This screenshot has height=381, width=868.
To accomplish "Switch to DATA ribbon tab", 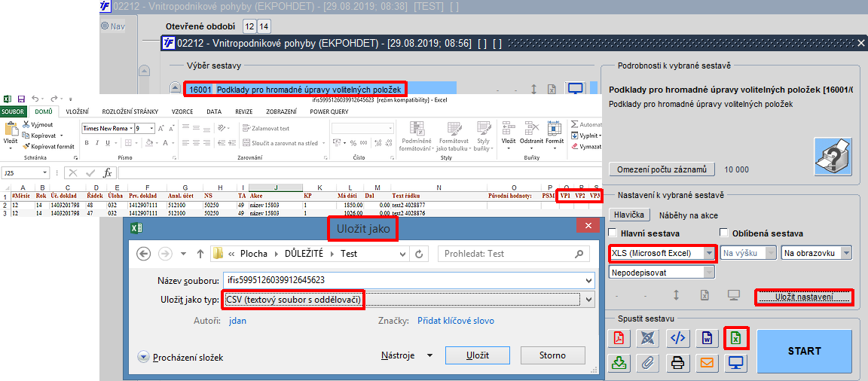I will 214,111.
